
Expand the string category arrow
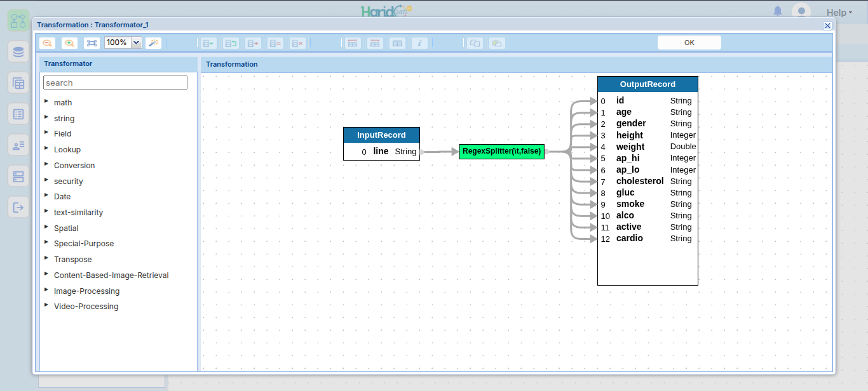46,117
